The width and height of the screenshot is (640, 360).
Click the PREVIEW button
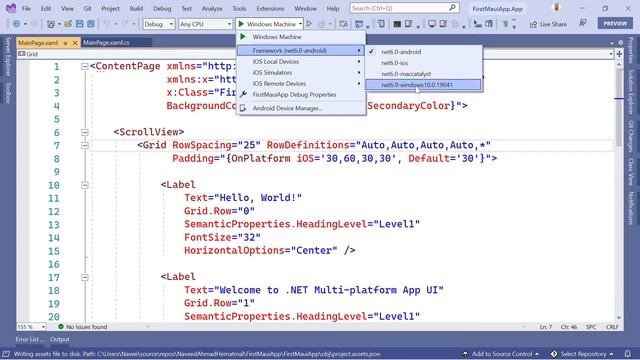[615, 23]
